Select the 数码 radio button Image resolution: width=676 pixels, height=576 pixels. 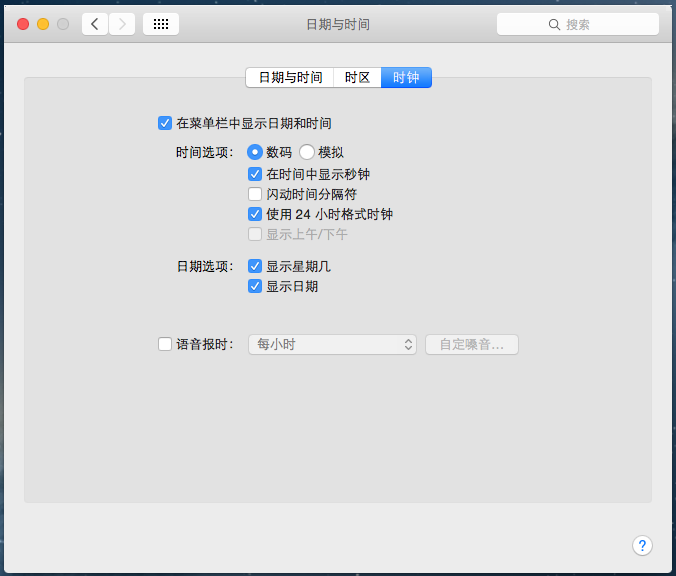tap(255, 152)
